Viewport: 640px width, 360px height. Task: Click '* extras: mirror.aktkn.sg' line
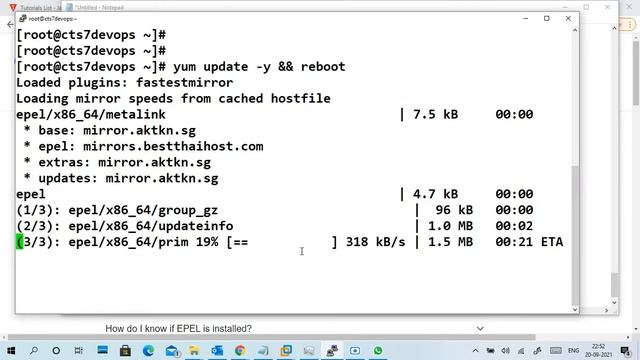pyautogui.click(x=117, y=162)
